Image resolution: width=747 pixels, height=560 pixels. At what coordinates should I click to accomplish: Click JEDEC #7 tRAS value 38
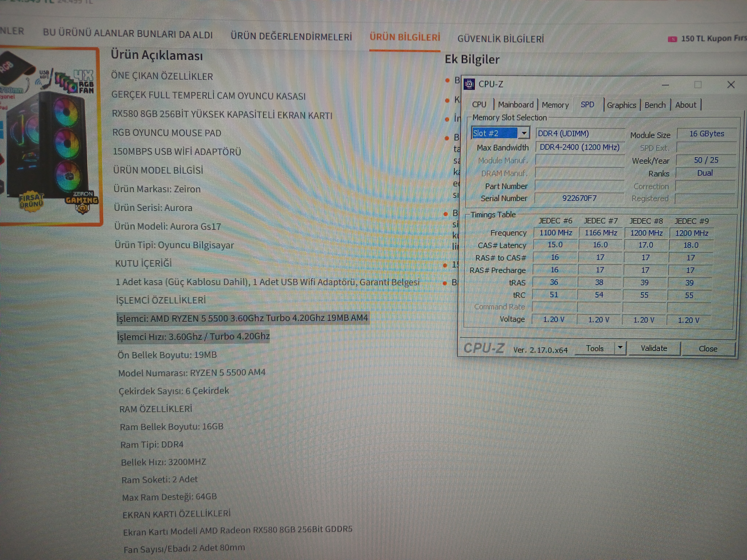[599, 283]
